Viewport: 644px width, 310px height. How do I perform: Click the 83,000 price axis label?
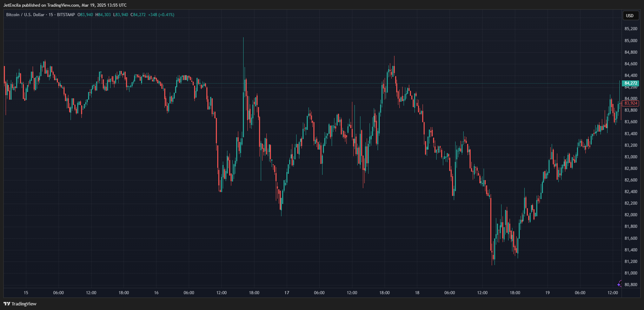pyautogui.click(x=631, y=157)
